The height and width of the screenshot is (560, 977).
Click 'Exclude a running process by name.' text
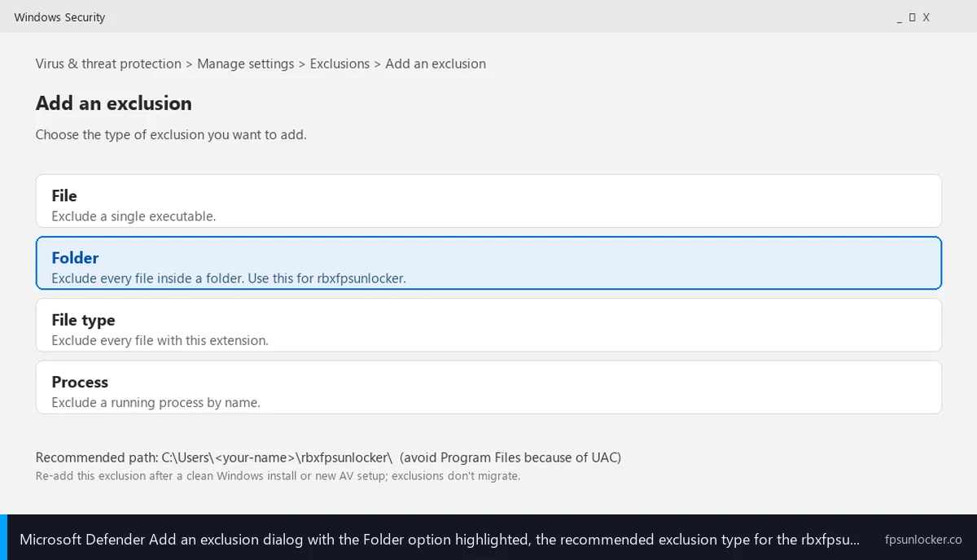[156, 402]
